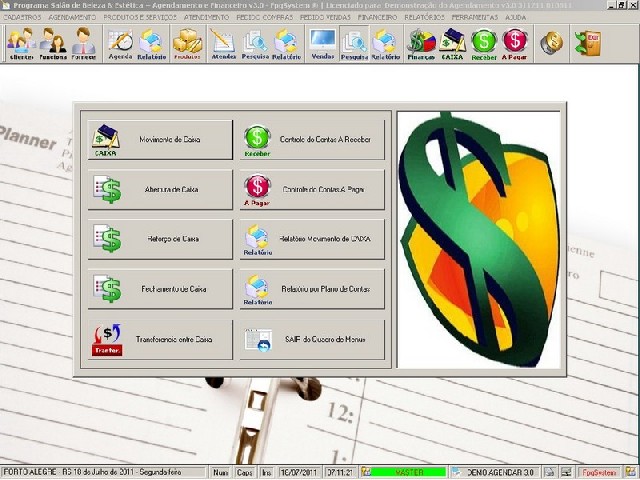Click the icon right of FpqSystem
This screenshot has height=480, width=640.
click(x=630, y=472)
